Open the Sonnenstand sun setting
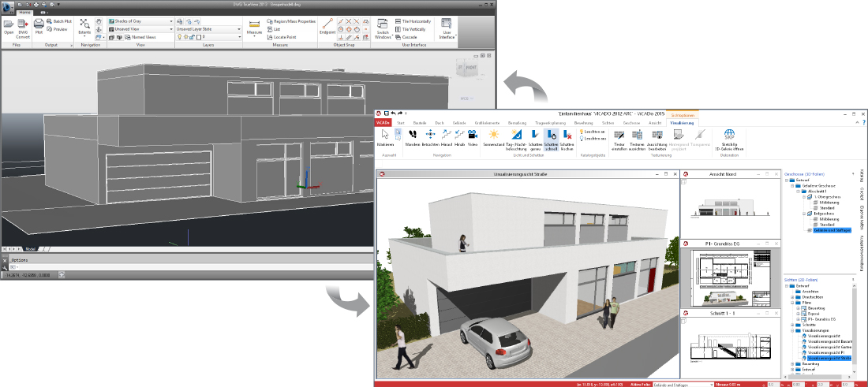This screenshot has height=387, width=868. click(493, 138)
